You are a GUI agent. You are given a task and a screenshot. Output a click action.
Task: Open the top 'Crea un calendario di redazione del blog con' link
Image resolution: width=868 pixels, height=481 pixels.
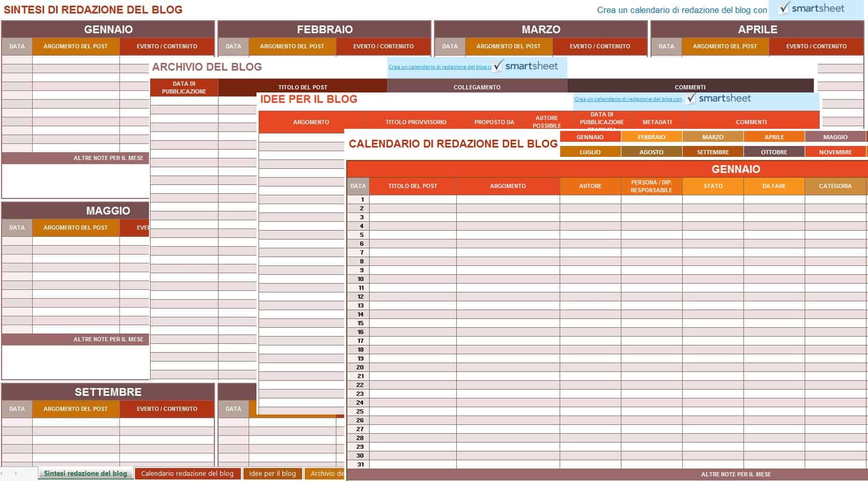click(x=682, y=10)
